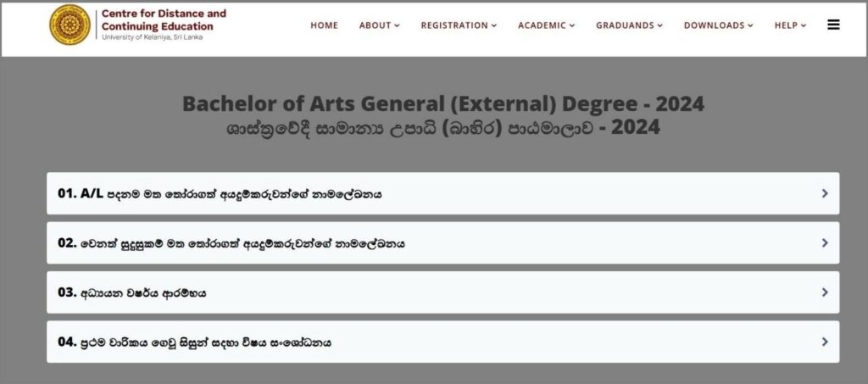868x384 pixels.
Task: Click chevron arrow on item 02 row
Action: [x=825, y=243]
